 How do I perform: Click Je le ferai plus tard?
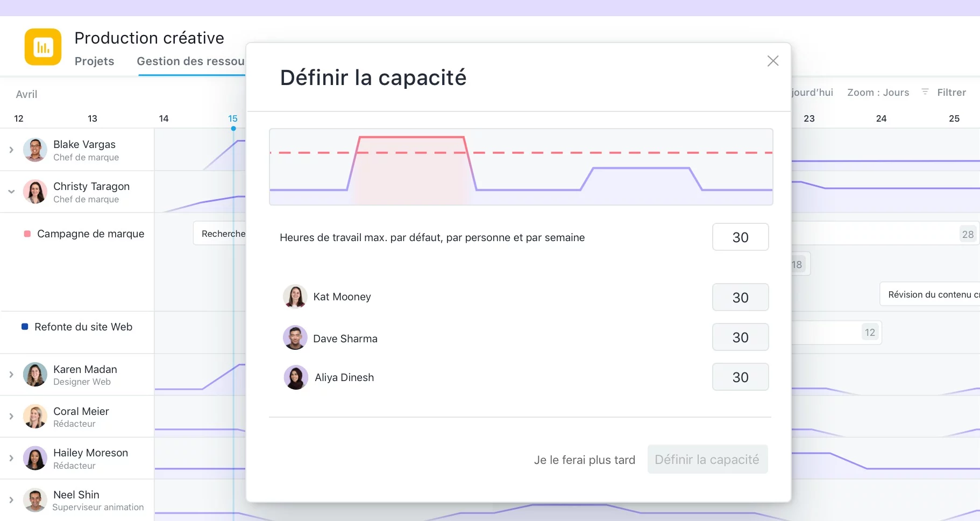coord(584,460)
